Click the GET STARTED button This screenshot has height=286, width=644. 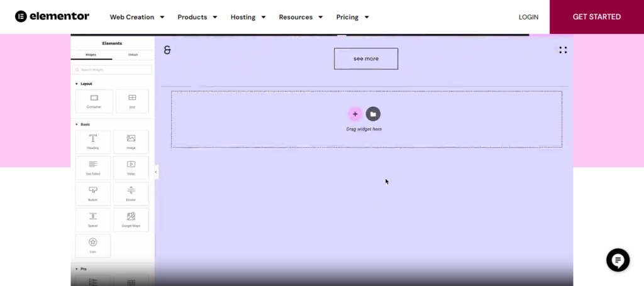[x=596, y=17]
